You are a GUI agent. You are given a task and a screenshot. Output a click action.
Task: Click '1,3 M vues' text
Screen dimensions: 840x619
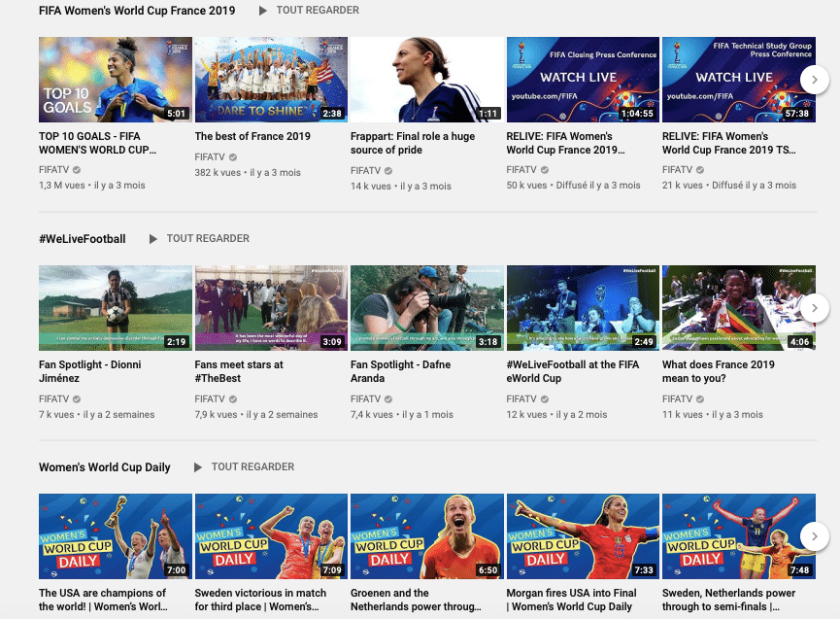pyautogui.click(x=61, y=186)
